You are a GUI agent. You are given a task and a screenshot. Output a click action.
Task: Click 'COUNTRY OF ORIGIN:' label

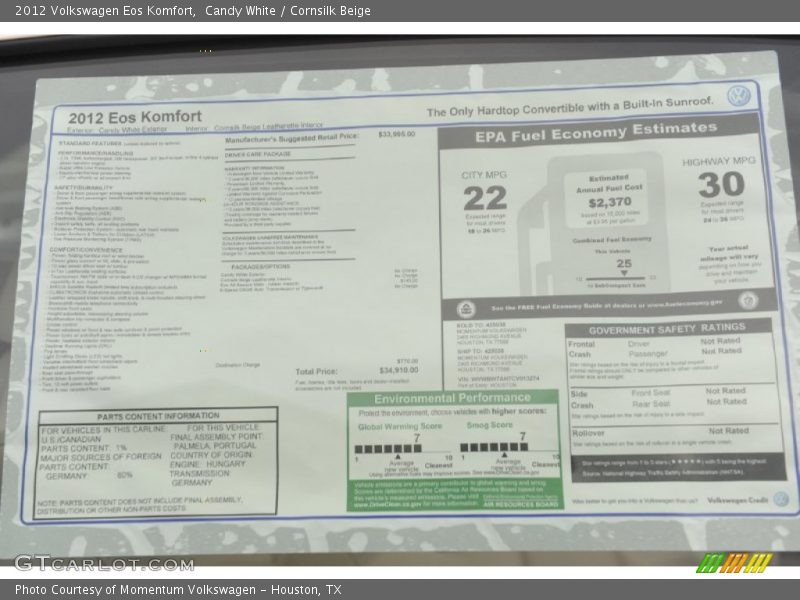[x=211, y=455]
